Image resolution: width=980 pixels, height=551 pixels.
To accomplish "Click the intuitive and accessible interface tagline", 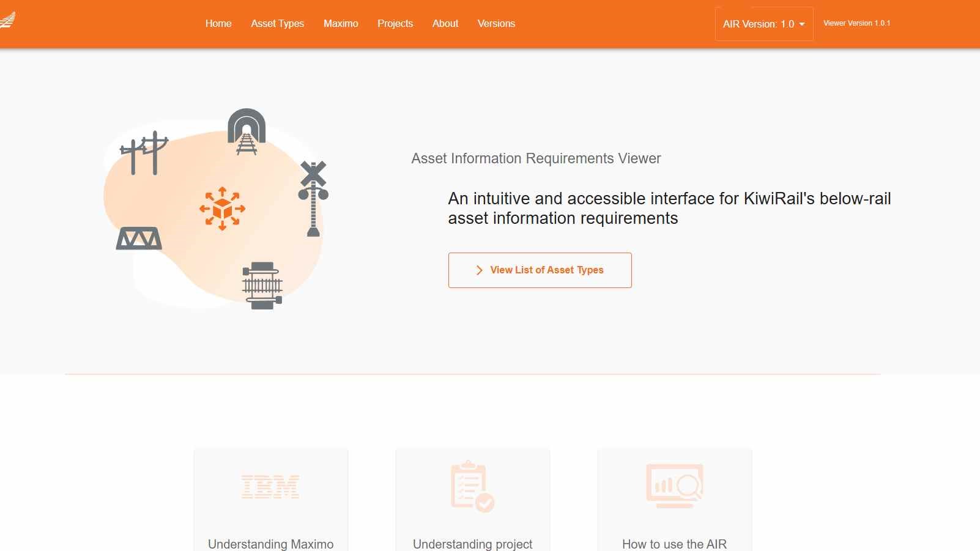I will coord(669,209).
